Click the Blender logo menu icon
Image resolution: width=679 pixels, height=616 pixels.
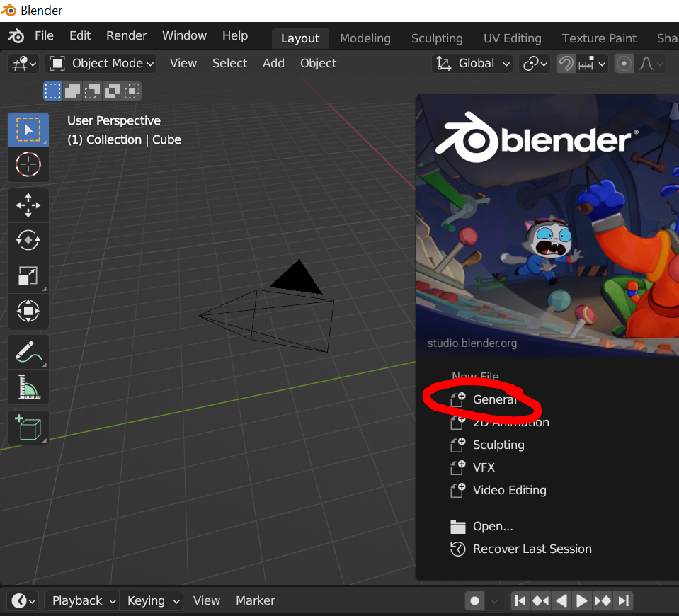pos(16,36)
